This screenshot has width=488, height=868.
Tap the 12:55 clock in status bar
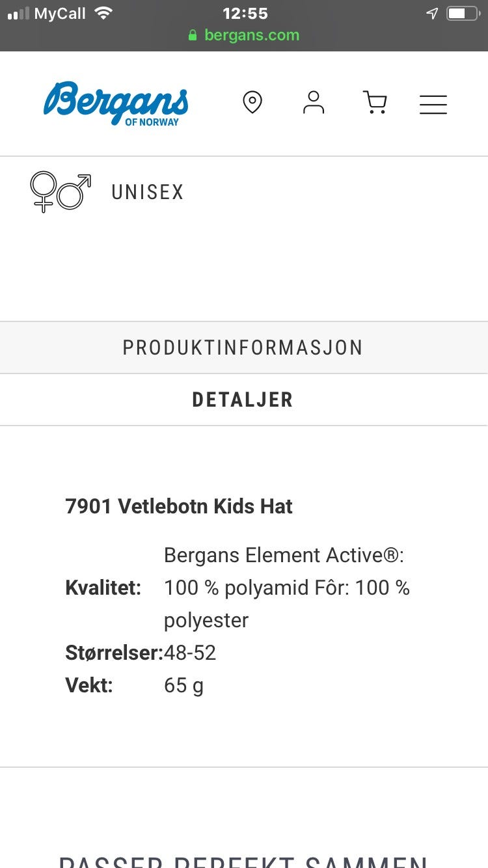click(x=245, y=13)
